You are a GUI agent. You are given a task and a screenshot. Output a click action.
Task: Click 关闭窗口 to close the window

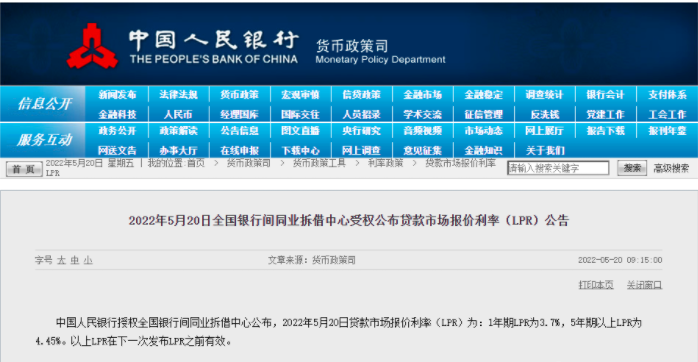pyautogui.click(x=644, y=285)
